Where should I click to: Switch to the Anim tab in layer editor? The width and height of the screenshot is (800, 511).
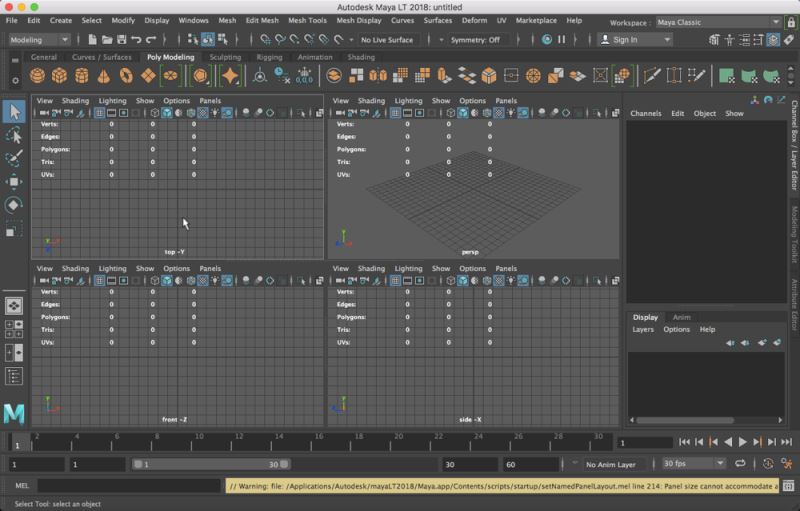pos(682,317)
